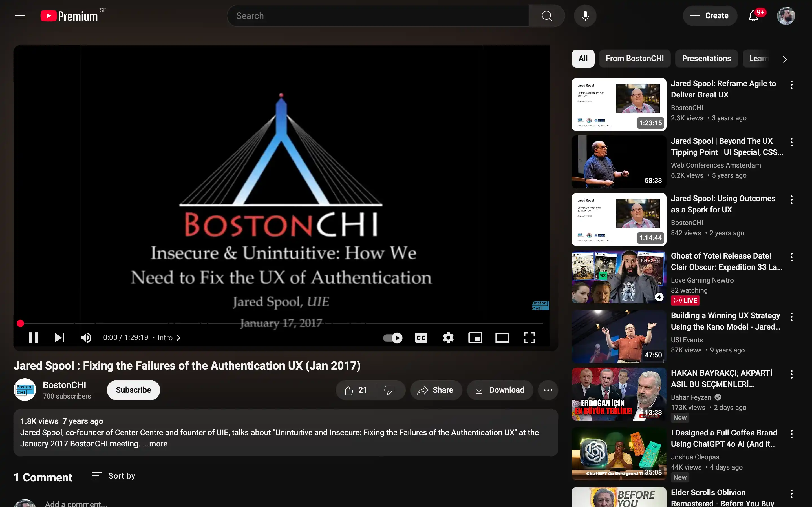
Task: Open the Sort by comments dropdown
Action: coord(114,476)
